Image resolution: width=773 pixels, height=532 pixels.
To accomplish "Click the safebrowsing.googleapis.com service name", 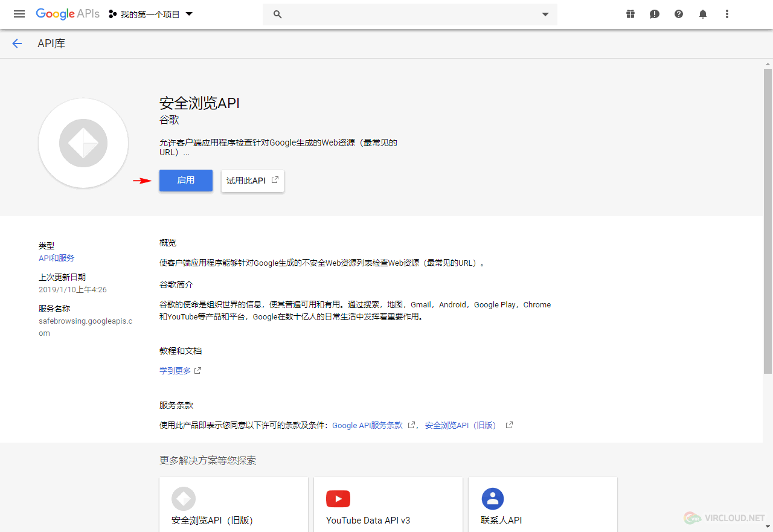I will coord(85,327).
